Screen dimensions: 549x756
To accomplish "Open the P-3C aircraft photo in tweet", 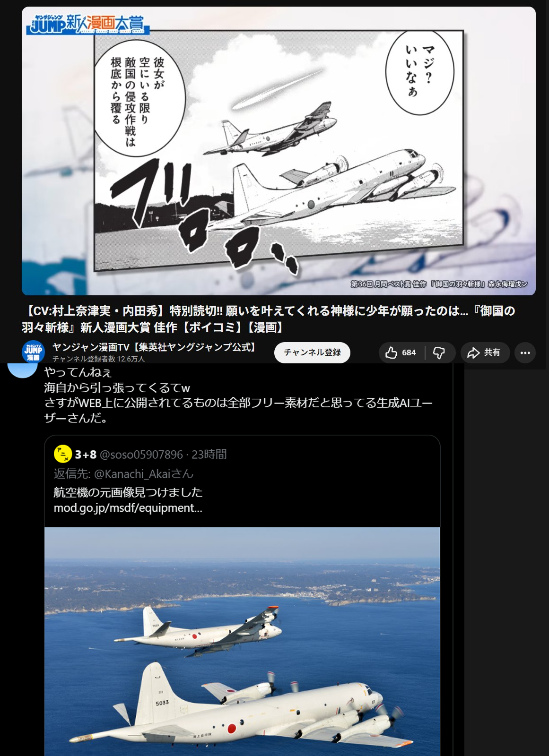I will tap(242, 642).
